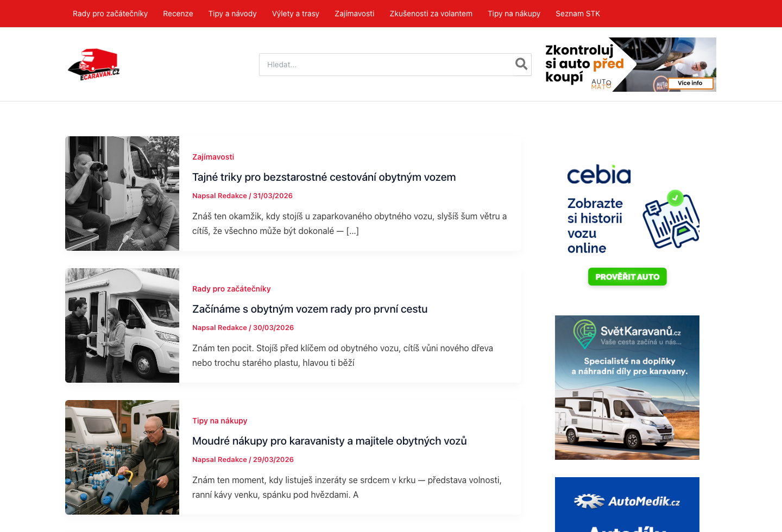782x532 pixels.
Task: Open Zkušenosti za volantem menu item
Action: (431, 14)
